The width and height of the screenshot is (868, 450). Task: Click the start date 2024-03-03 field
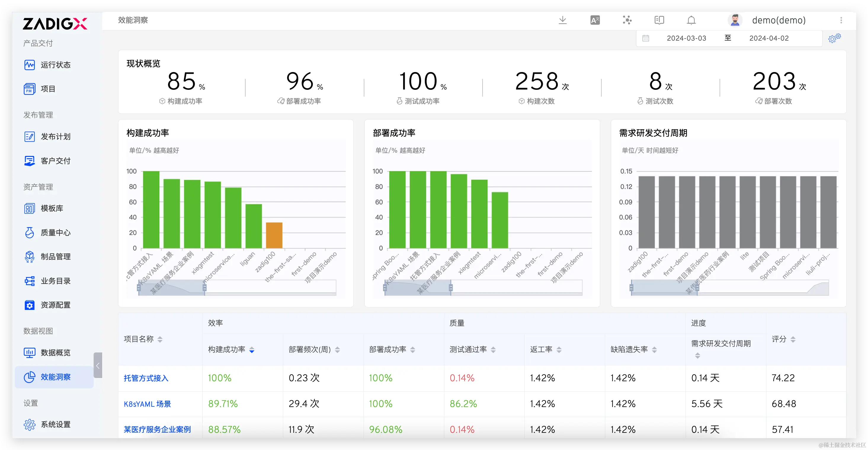tap(686, 38)
